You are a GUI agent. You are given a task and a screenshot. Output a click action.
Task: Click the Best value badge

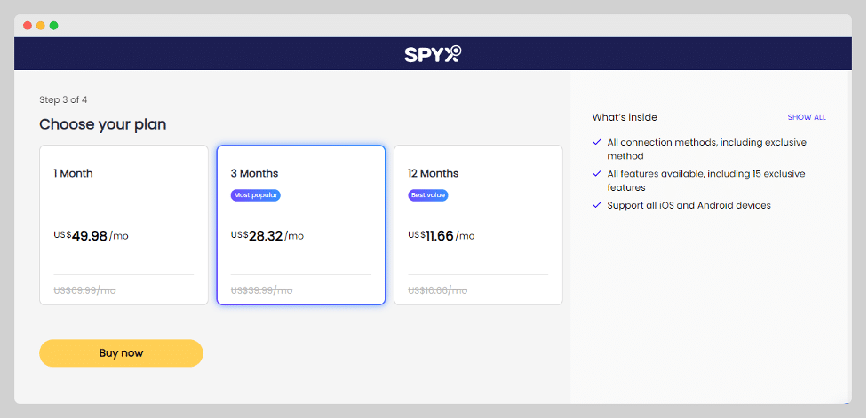(x=428, y=195)
